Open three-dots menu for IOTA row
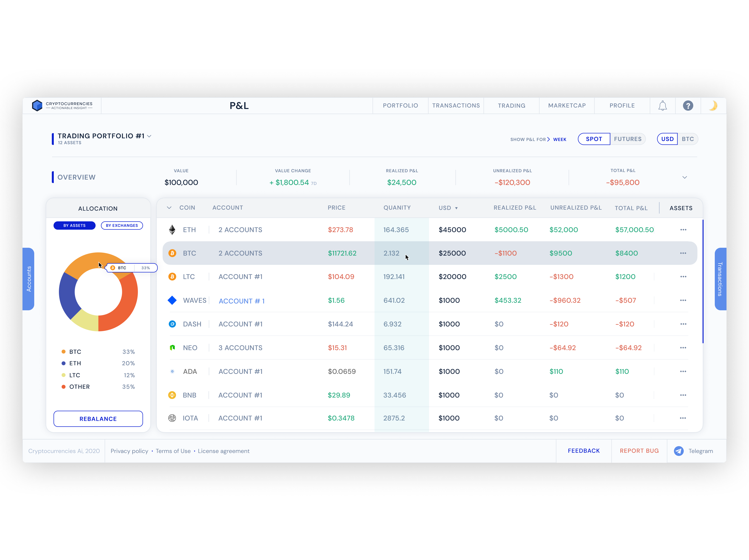The image size is (749, 560). [x=683, y=418]
